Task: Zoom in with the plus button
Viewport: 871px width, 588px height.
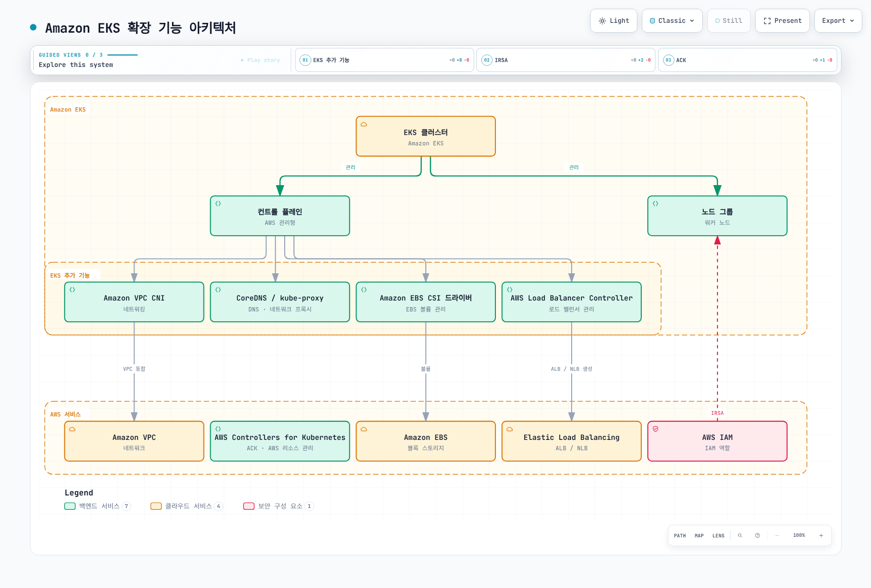Action: [x=821, y=536]
